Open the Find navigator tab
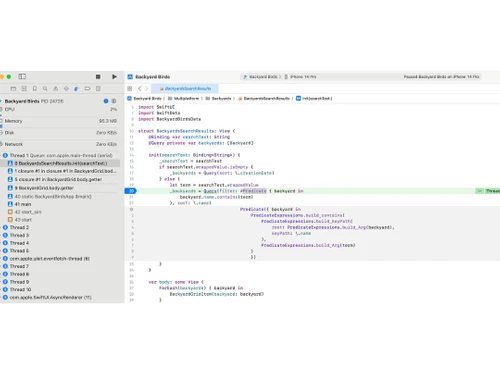Image resolution: width=500 pixels, height=375 pixels. pos(45,89)
